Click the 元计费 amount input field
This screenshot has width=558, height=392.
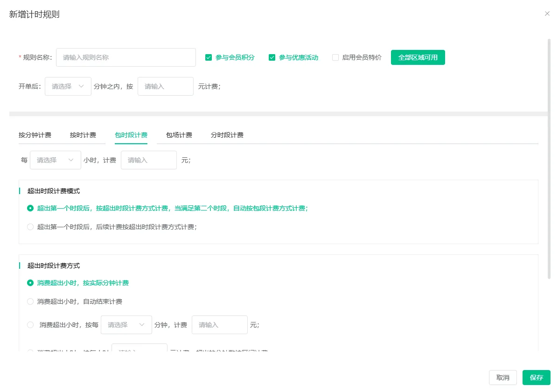[165, 86]
